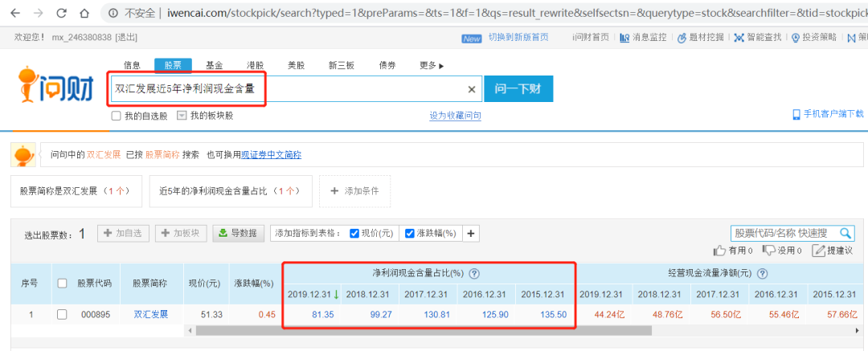Click the 切换到新版首页 link

pyautogui.click(x=518, y=38)
